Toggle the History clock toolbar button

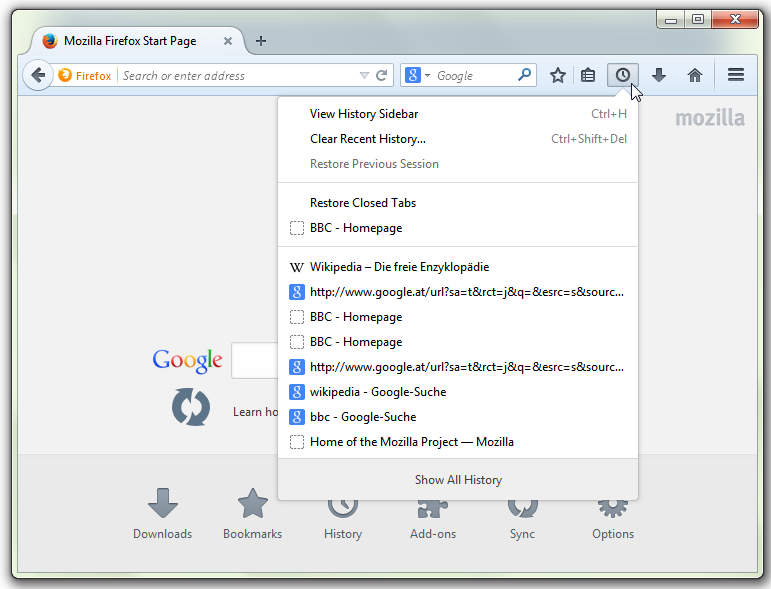(623, 75)
